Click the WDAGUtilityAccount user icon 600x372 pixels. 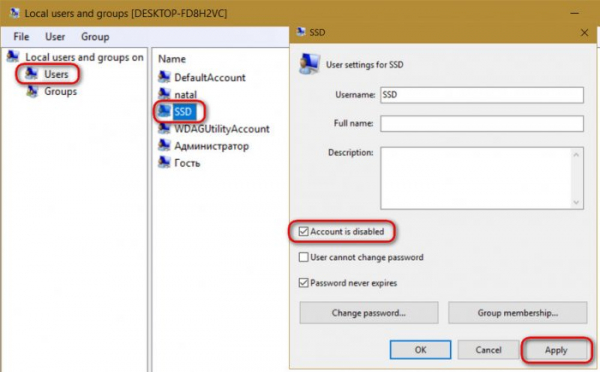[164, 128]
